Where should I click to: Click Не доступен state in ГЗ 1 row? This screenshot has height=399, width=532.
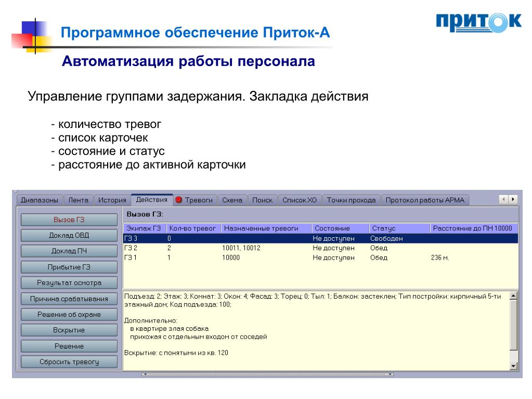(x=333, y=258)
